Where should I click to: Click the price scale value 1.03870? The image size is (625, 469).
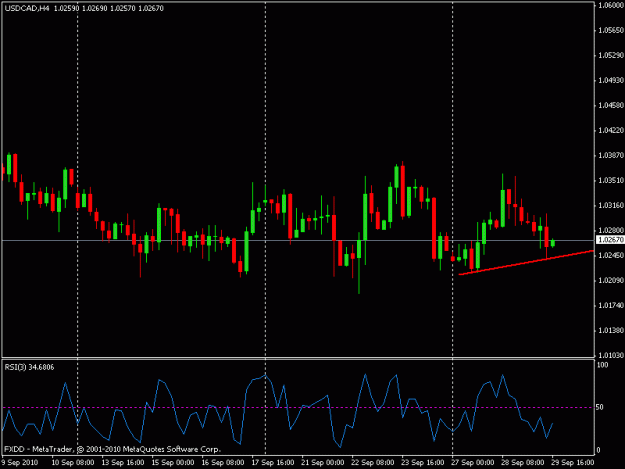611,155
